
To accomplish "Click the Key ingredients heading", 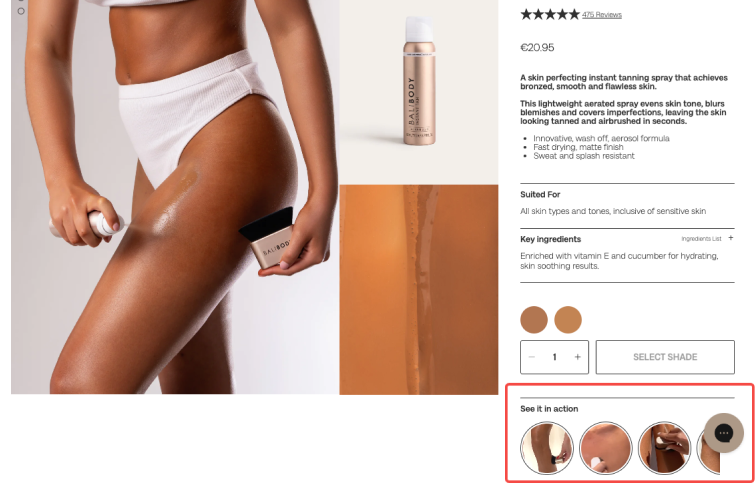I will tap(550, 239).
